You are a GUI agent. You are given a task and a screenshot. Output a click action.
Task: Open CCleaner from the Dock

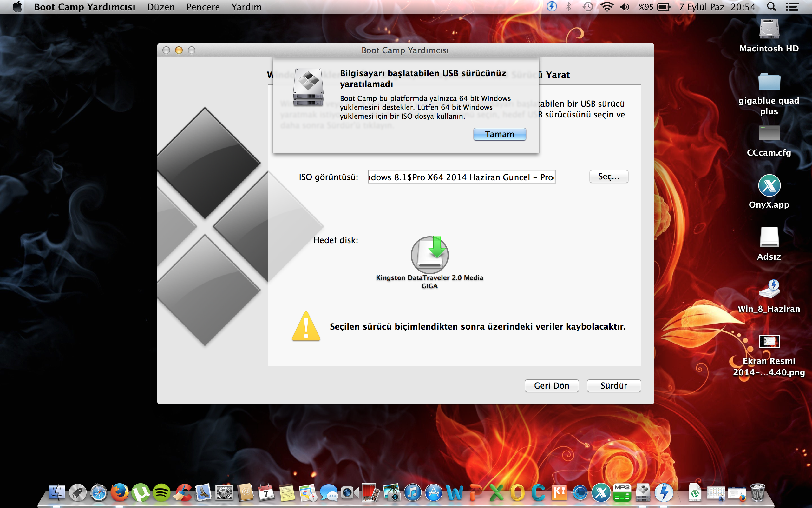click(183, 493)
